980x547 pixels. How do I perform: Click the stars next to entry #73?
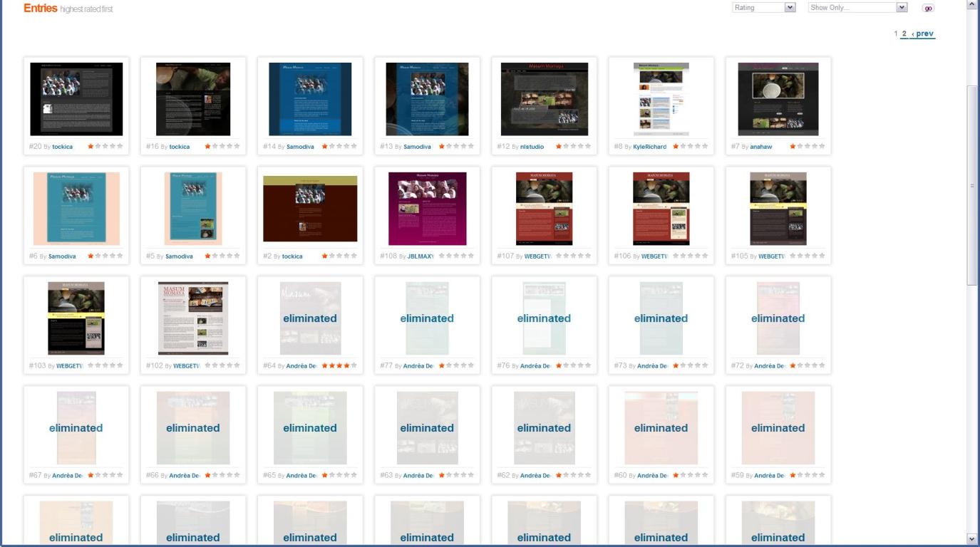(690, 365)
